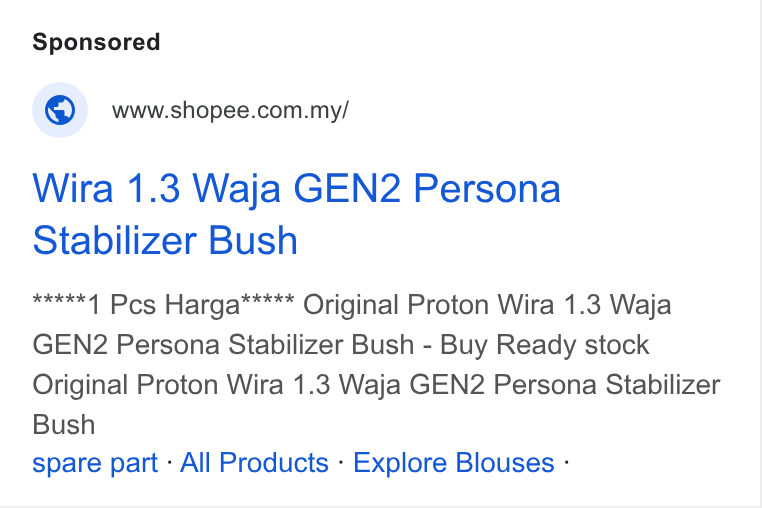Click 'Persona' in the blue ad headline
762x508 pixels.
click(487, 188)
